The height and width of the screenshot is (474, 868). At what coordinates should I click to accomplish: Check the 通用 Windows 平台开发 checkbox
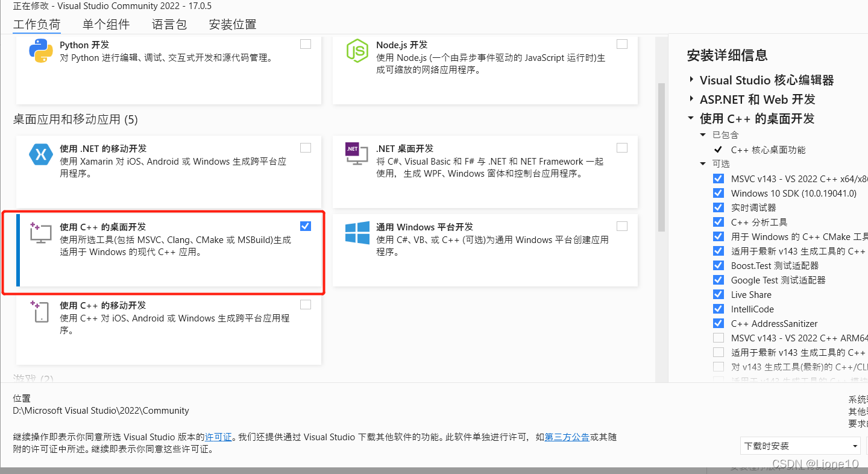(622, 226)
